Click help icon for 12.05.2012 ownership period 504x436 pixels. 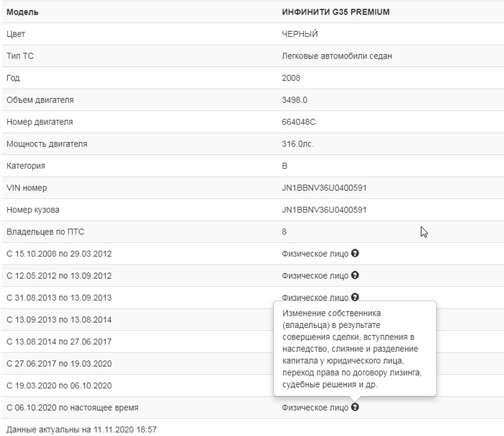[356, 275]
